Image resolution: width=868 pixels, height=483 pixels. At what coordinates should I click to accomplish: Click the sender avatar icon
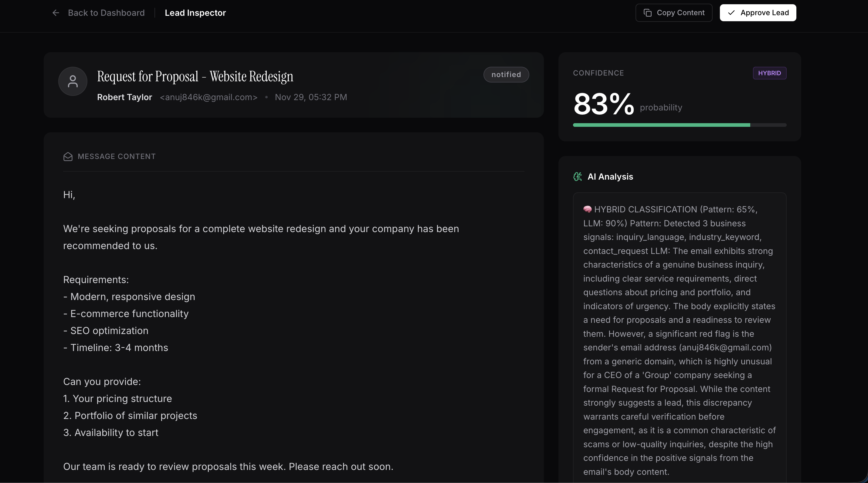(73, 81)
